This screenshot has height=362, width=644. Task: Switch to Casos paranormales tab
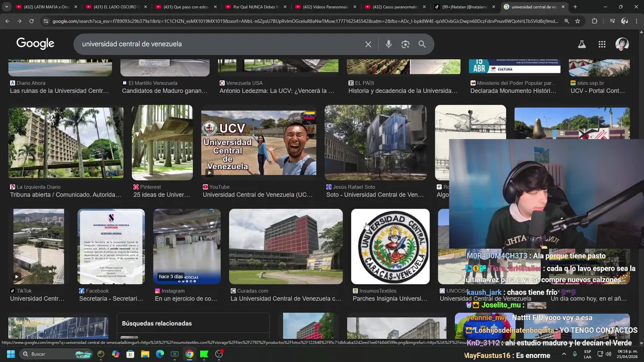(394, 7)
